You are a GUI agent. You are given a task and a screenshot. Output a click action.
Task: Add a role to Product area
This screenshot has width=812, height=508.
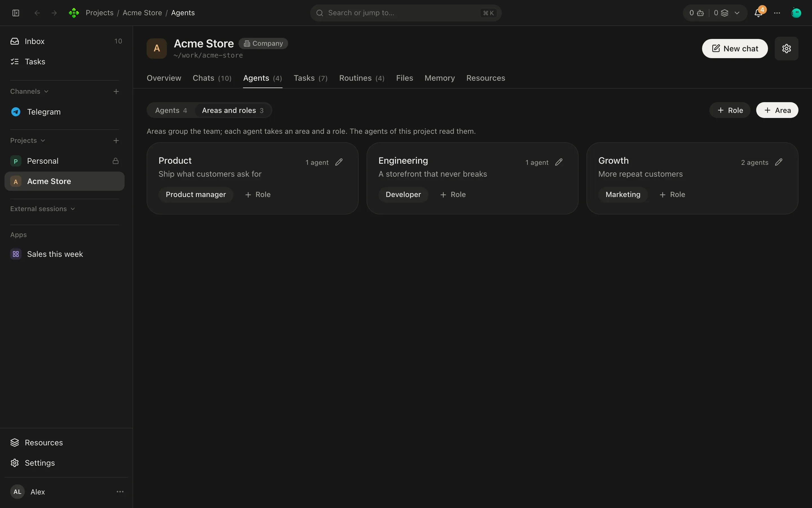(258, 194)
